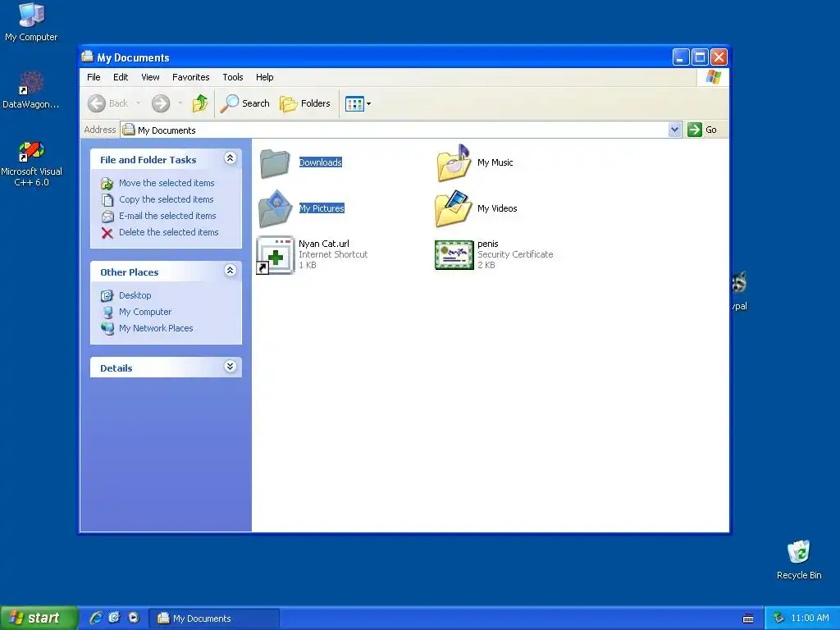Select the Nyan Cat.url shortcut icon
The image size is (840, 630).
[275, 255]
